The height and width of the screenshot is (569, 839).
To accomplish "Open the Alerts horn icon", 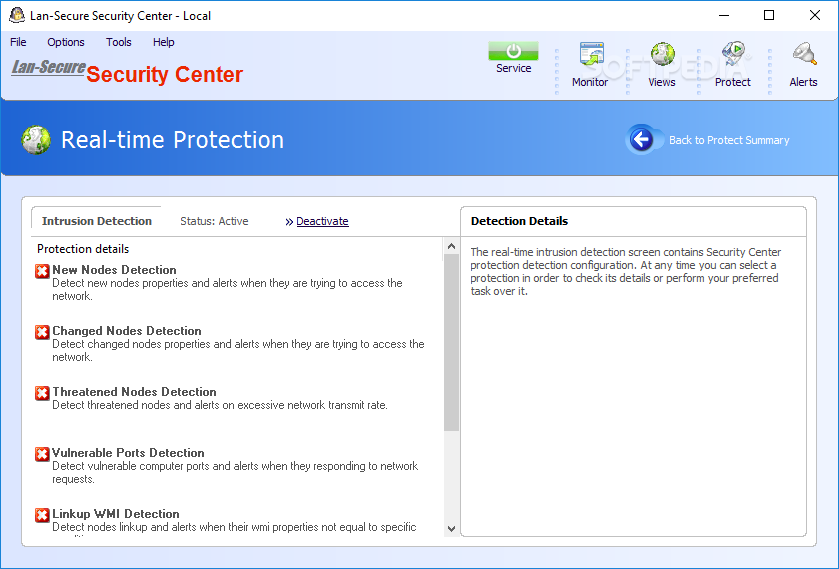I will [x=804, y=54].
